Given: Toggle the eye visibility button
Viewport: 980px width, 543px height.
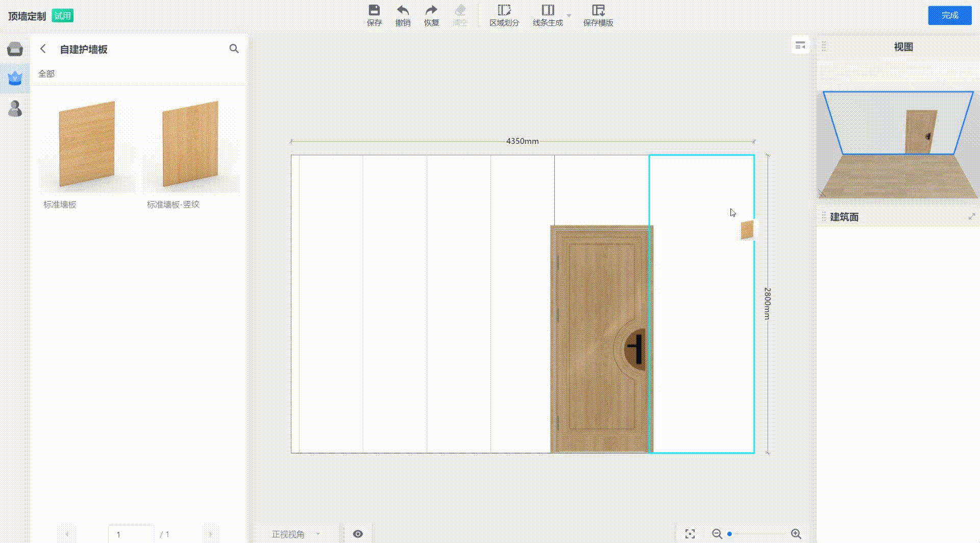Looking at the screenshot, I should click(358, 534).
